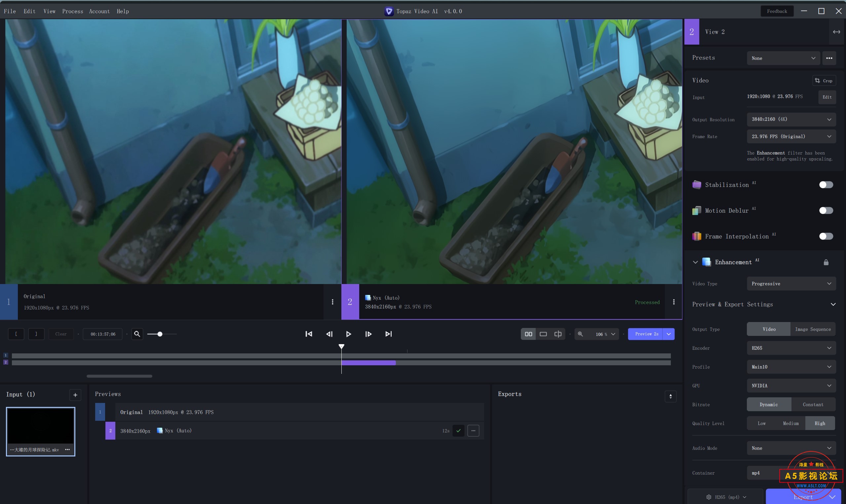The height and width of the screenshot is (504, 846).
Task: Adjust the timeline zoom slider handle
Action: [x=160, y=334]
